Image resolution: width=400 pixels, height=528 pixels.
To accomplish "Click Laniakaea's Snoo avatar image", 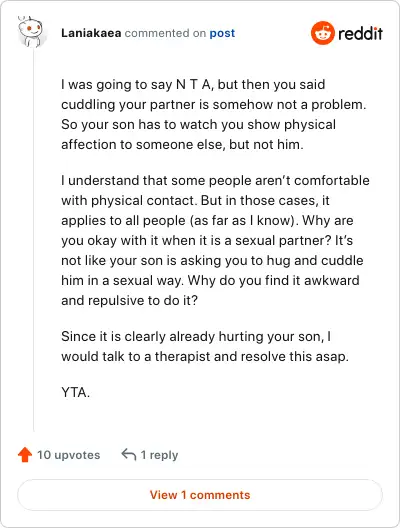I will (31, 32).
